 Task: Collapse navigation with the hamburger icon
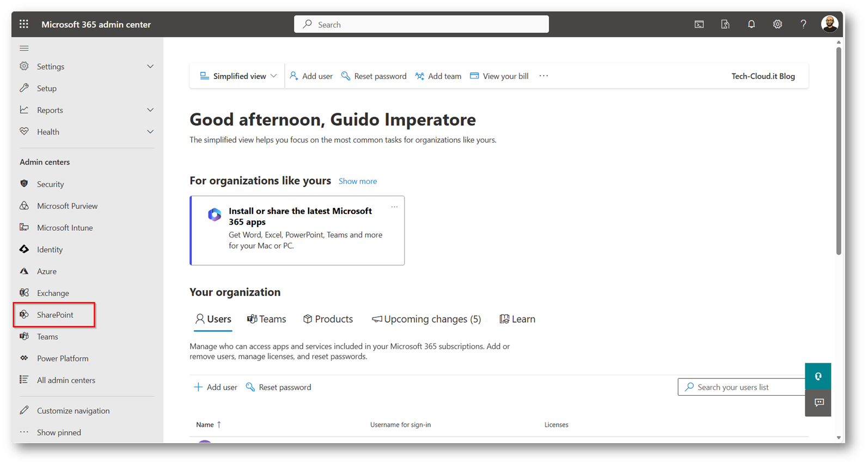[x=24, y=48]
